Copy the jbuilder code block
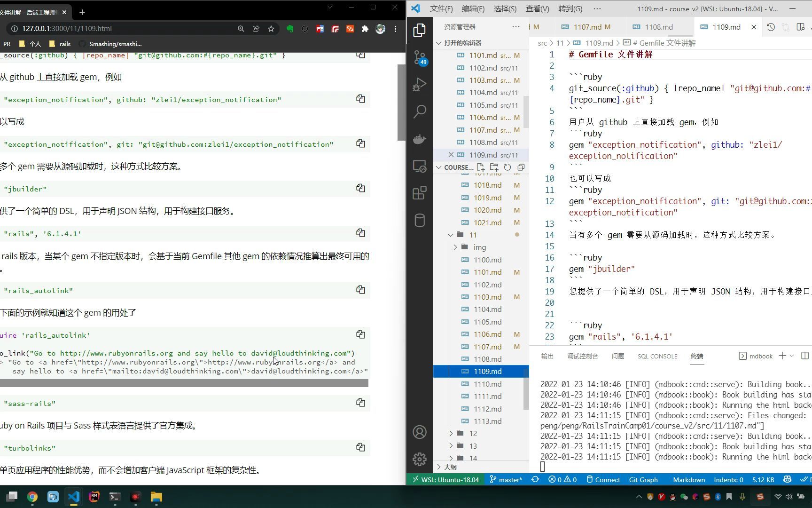This screenshot has width=812, height=508. coord(360,188)
